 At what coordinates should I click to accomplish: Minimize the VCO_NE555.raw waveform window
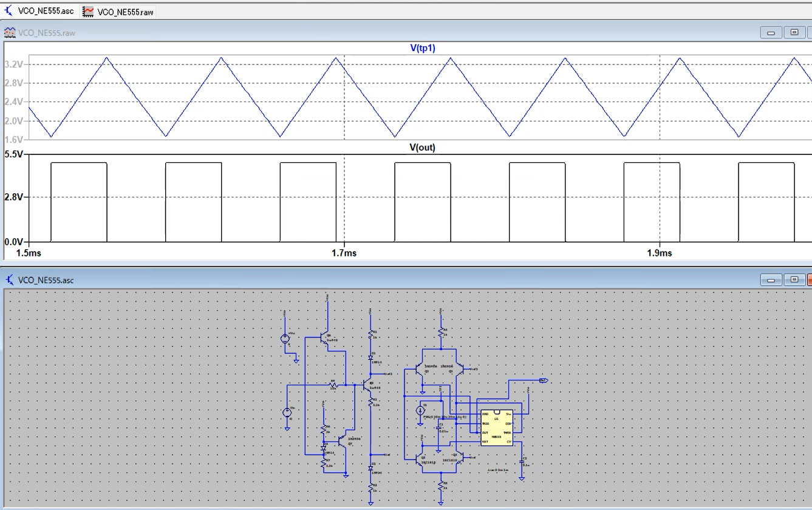[x=771, y=33]
